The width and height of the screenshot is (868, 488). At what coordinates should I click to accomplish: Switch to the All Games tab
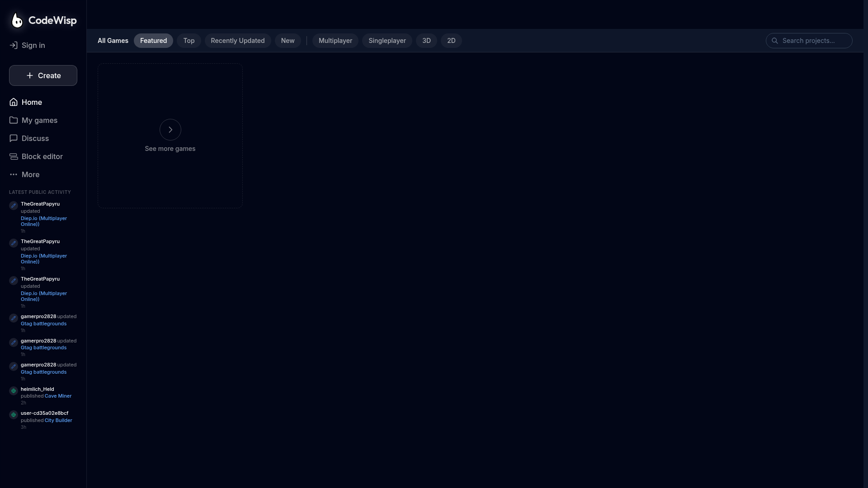(113, 41)
